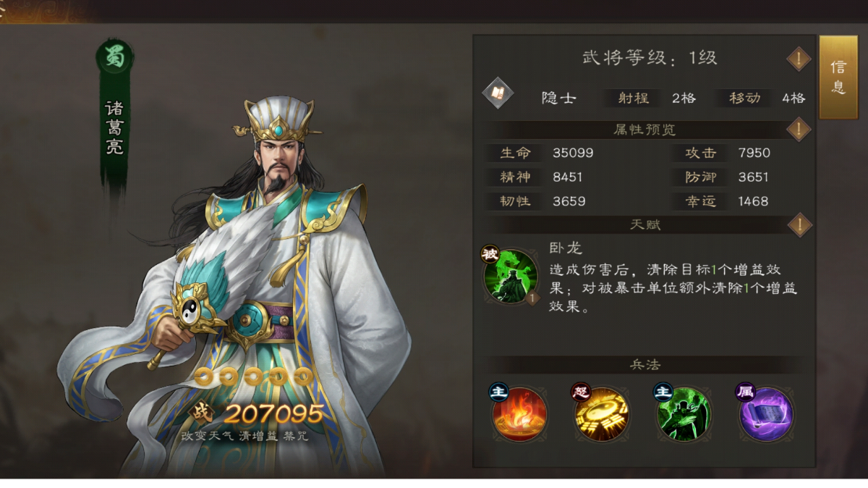Screen dimensions: 868x488
Task: Click the 移动 movement label
Action: 744,98
